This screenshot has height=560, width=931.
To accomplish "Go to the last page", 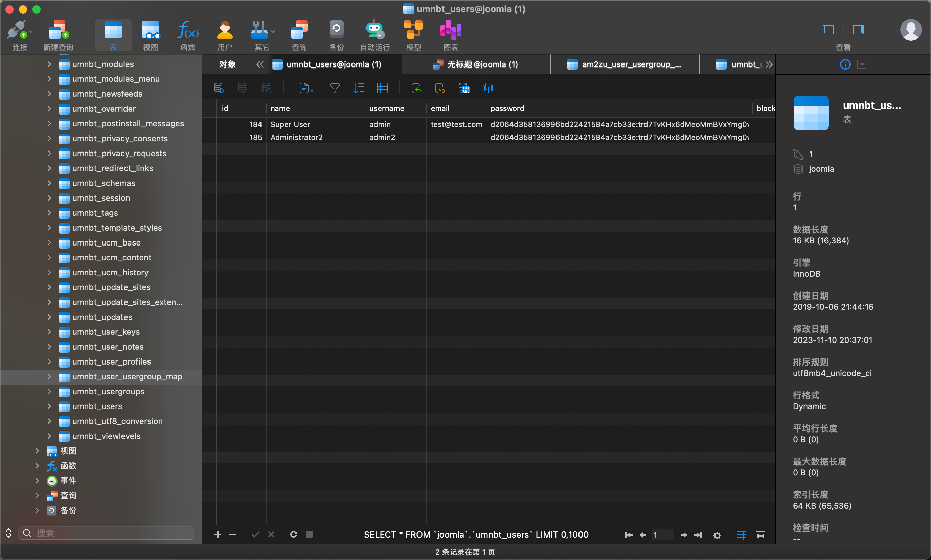I will pos(698,535).
